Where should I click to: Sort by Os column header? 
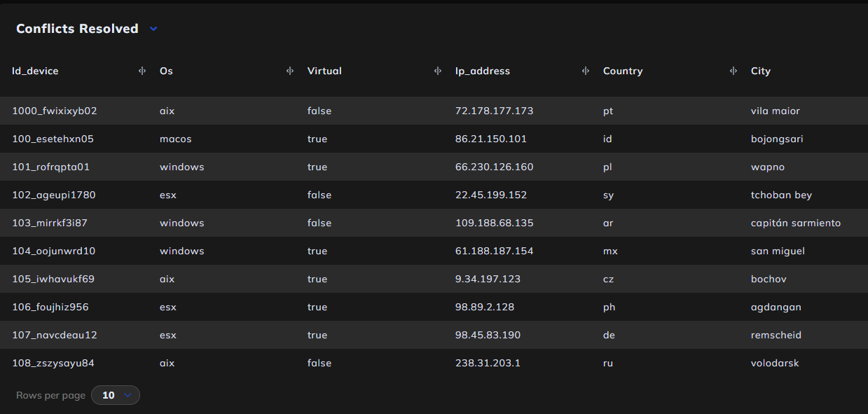click(166, 71)
